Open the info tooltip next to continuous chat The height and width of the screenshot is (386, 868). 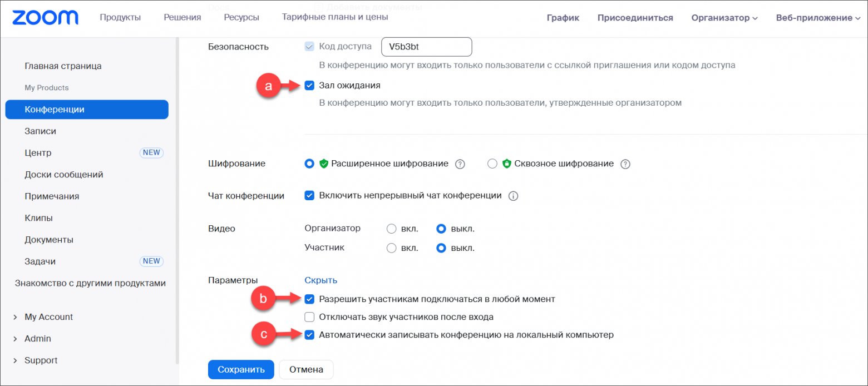(x=513, y=196)
